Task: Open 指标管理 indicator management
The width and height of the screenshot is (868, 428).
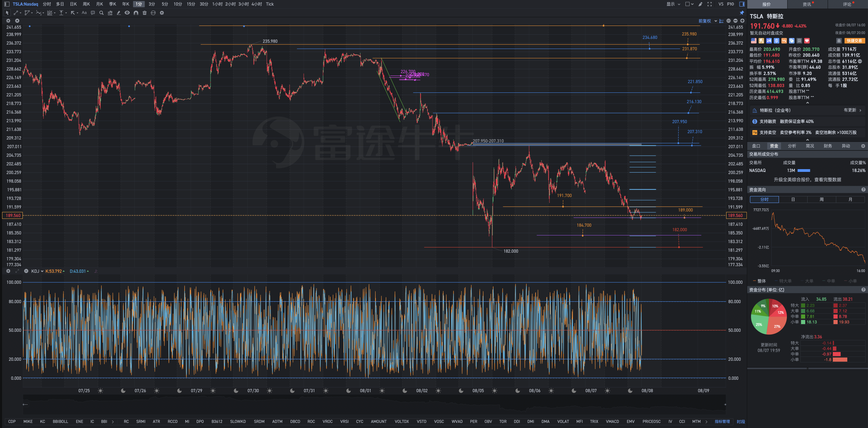Action: coord(722,422)
